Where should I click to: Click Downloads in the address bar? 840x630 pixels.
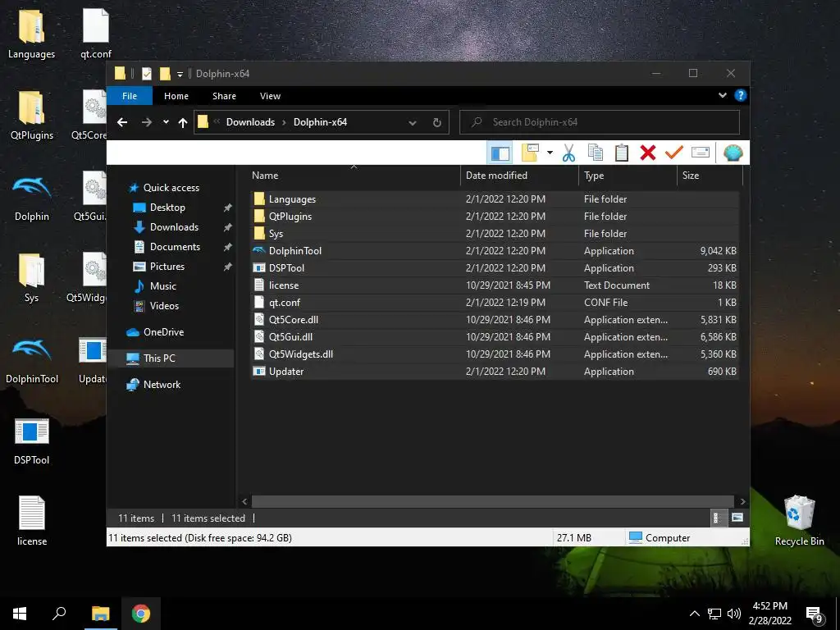click(250, 122)
